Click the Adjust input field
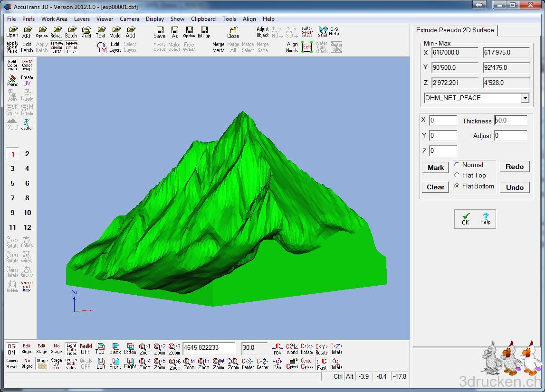Screen dimensions: 545x392 point(510,135)
